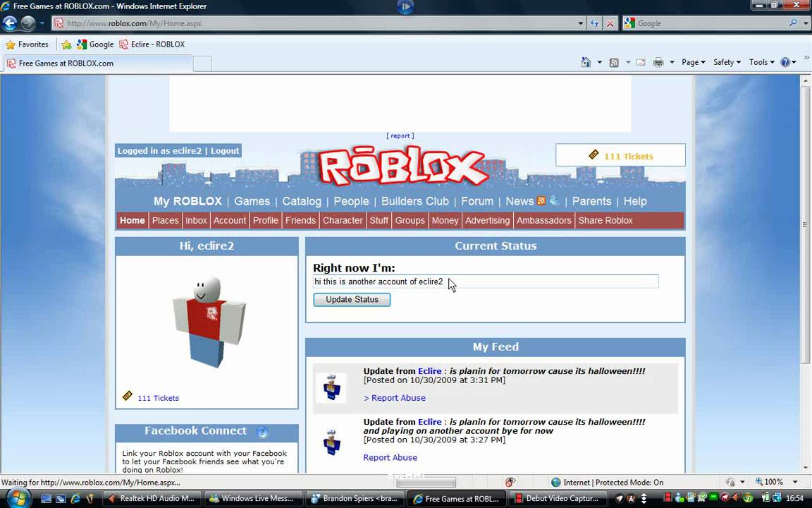Open the address bar history dropdown arrow
This screenshot has width=812, height=508.
[581, 23]
